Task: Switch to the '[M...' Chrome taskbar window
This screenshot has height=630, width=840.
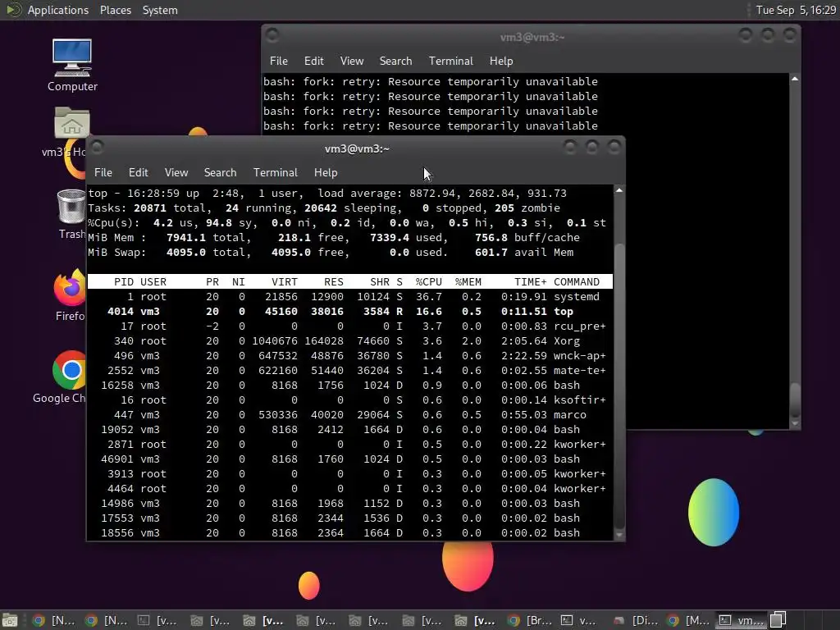Action: pos(689,620)
